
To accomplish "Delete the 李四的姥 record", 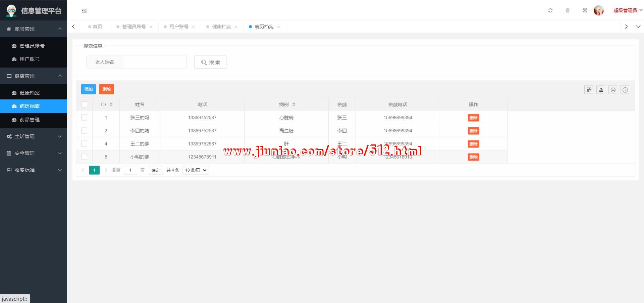I will (x=474, y=131).
